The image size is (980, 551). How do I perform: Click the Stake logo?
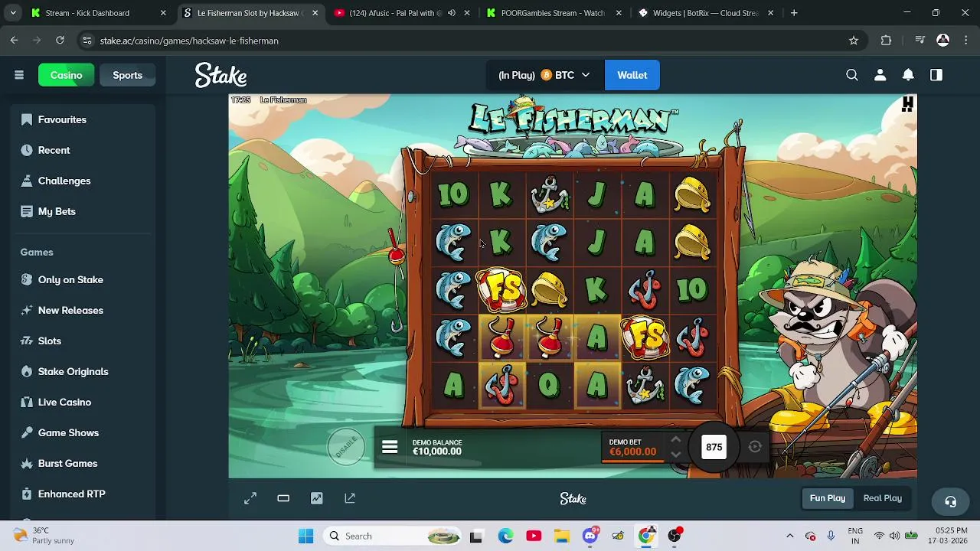[x=220, y=75]
